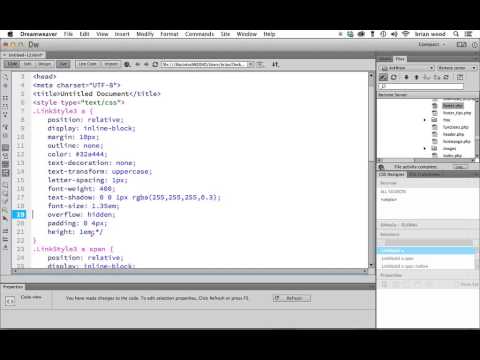Click the Connect to Remote Server icon
Image resolution: width=480 pixels, height=360 pixels.
(x=383, y=77)
